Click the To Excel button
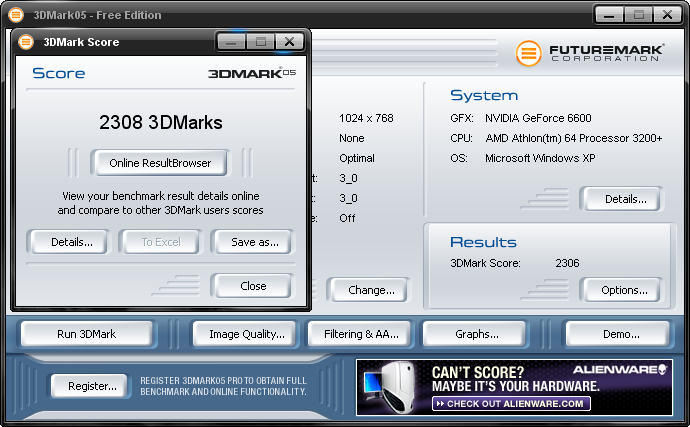 [x=161, y=242]
